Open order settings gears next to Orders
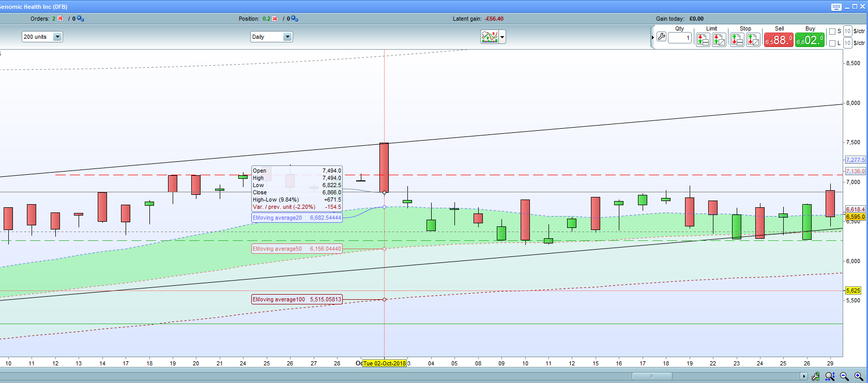 (x=80, y=19)
